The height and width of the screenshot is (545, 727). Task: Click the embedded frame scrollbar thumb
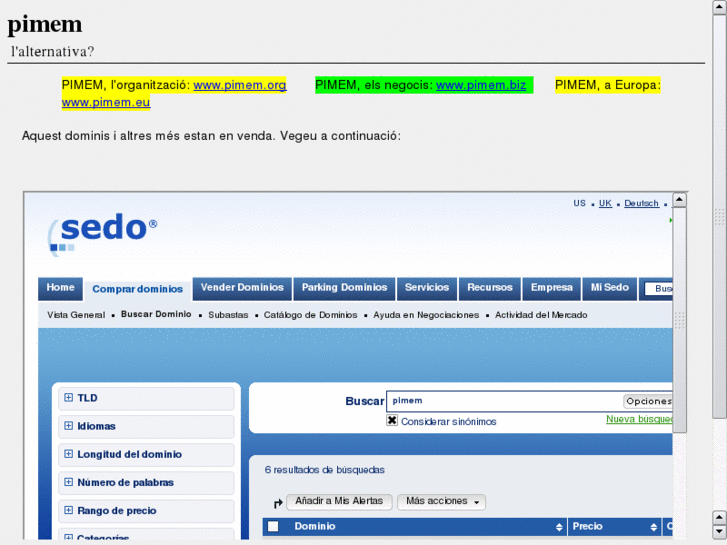pos(679,320)
